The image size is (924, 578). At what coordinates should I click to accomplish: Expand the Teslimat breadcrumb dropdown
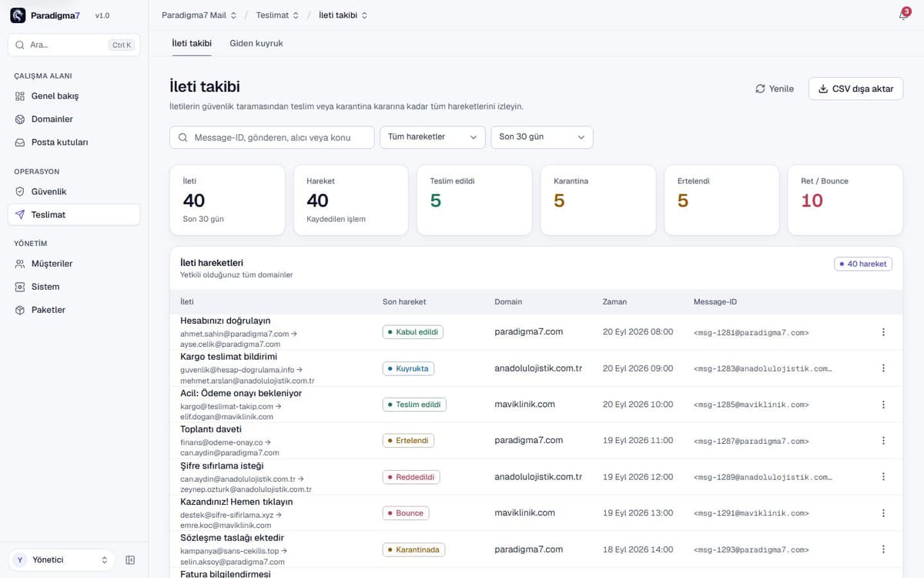[x=278, y=15]
